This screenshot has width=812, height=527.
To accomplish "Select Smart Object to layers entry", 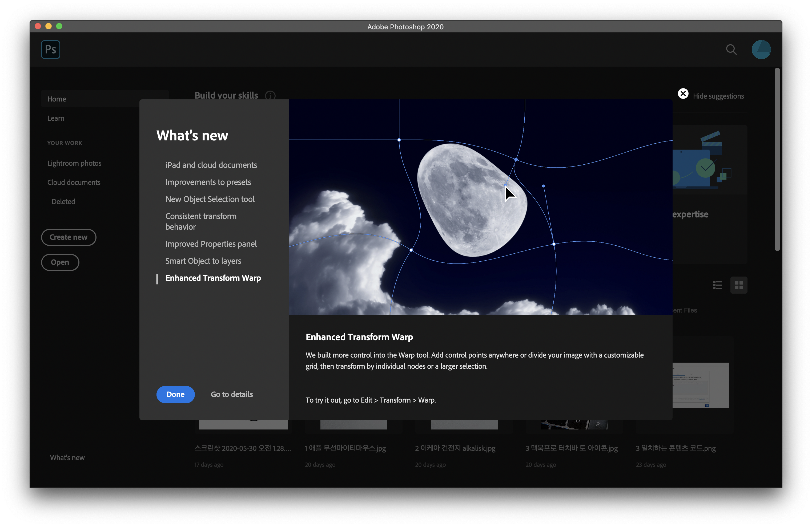I will [x=203, y=261].
